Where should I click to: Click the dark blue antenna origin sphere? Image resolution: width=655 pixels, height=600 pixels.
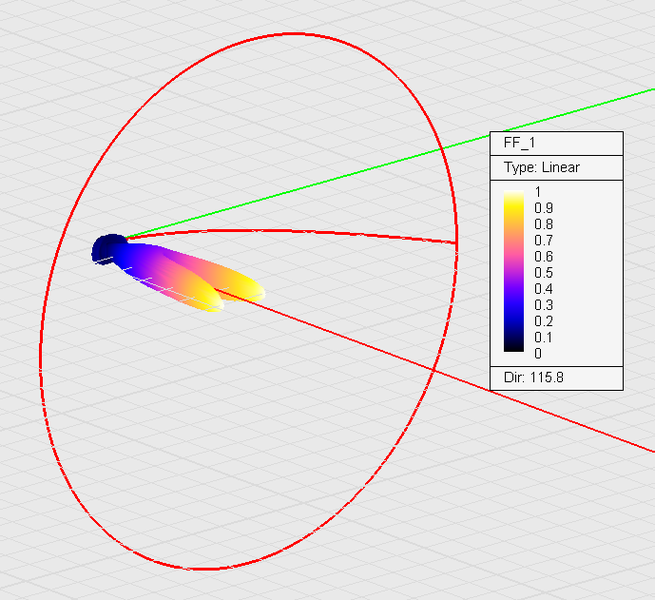[107, 249]
